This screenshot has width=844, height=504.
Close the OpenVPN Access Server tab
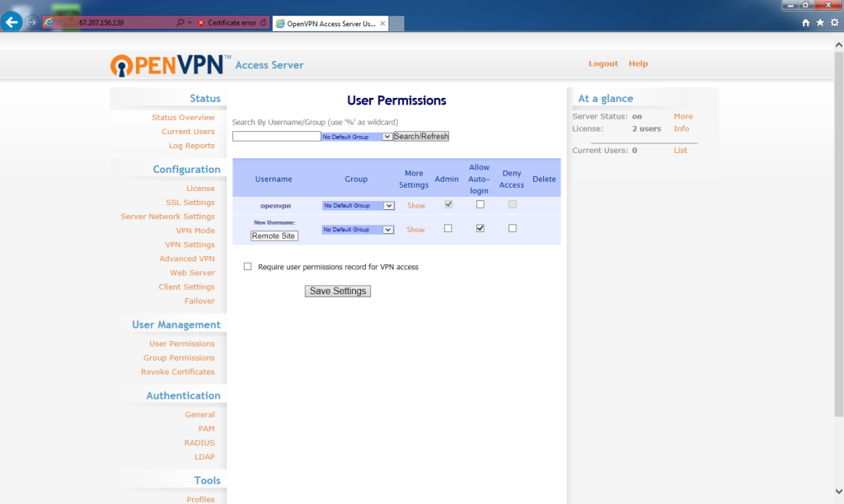tap(382, 23)
